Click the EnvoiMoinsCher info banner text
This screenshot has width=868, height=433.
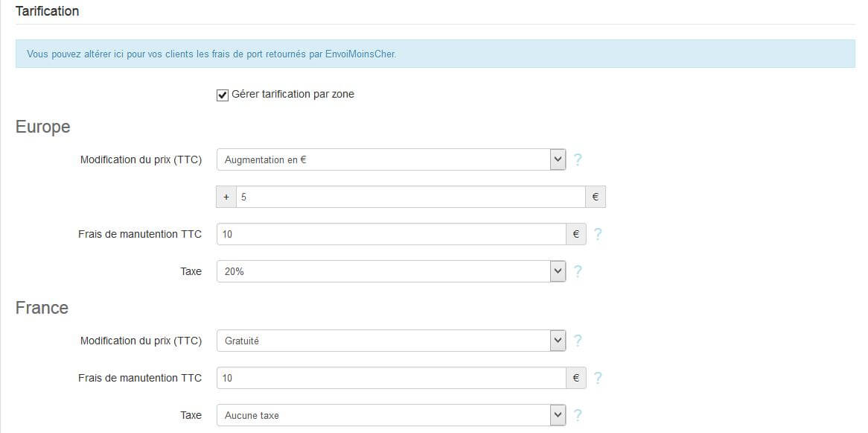click(211, 54)
